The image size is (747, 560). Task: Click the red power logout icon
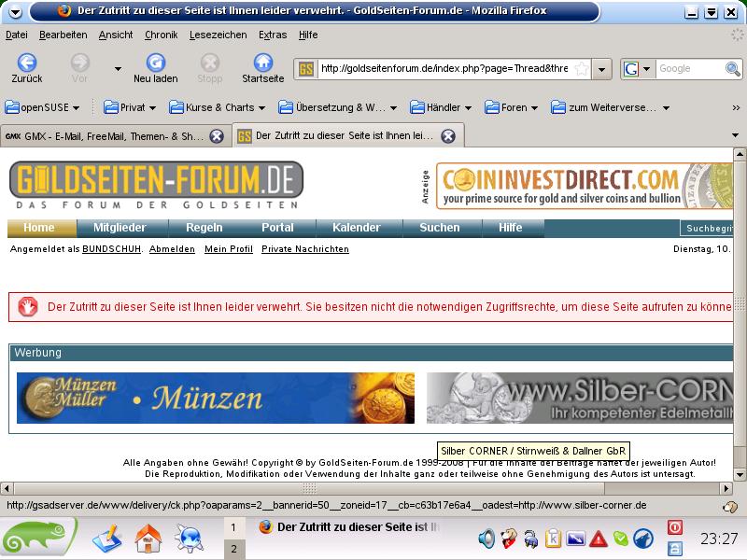click(674, 527)
